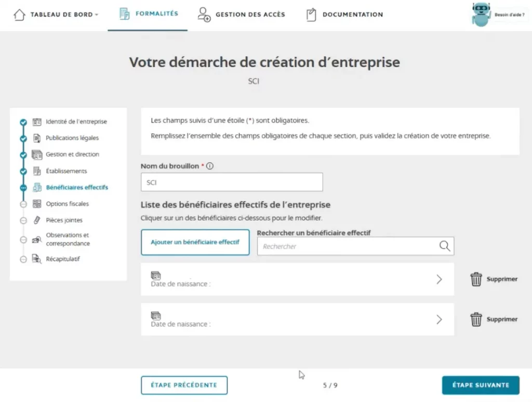Select the empty circle for Options fiscales
This screenshot has height=402, width=532.
[23, 204]
